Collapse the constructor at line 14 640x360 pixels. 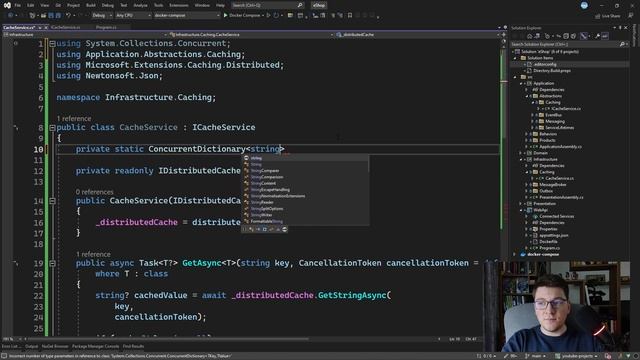point(52,201)
